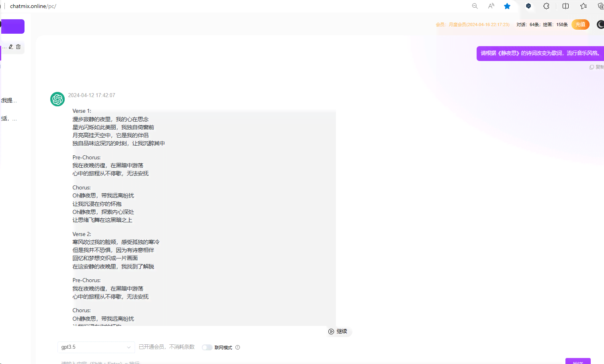Click the line 寒风吹过我的脸颊，感受孤独的寒冷
The width and height of the screenshot is (604, 364).
(x=116, y=242)
